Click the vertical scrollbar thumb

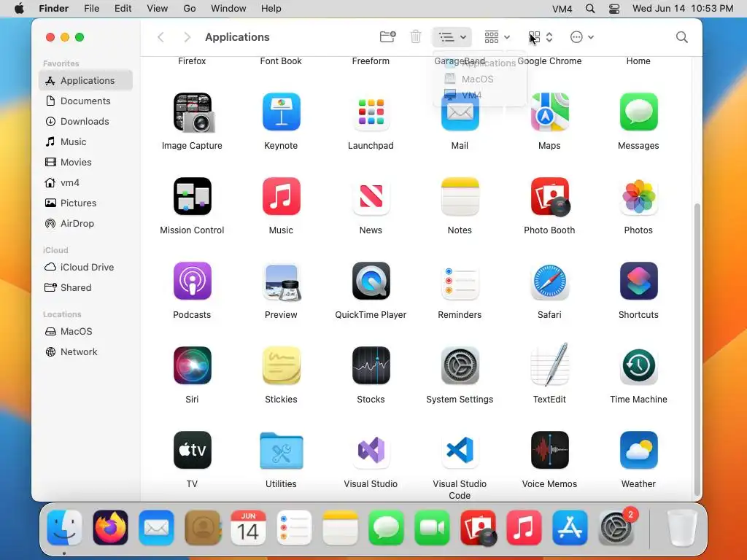point(697,349)
